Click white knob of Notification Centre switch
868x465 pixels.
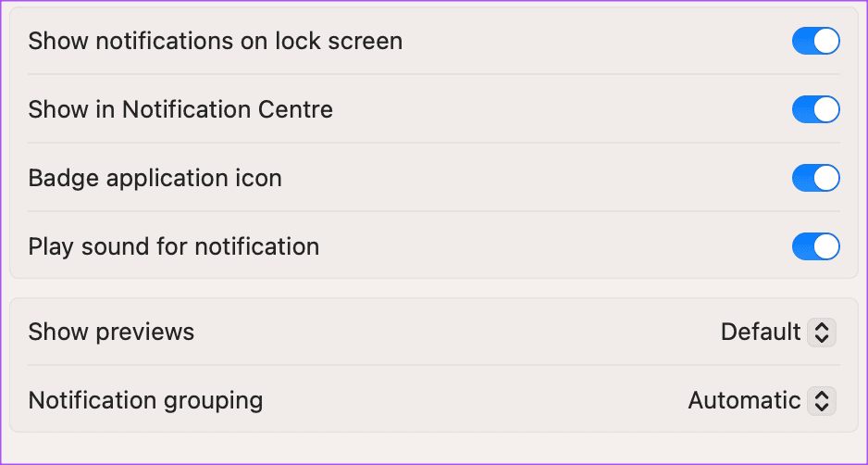pyautogui.click(x=826, y=109)
